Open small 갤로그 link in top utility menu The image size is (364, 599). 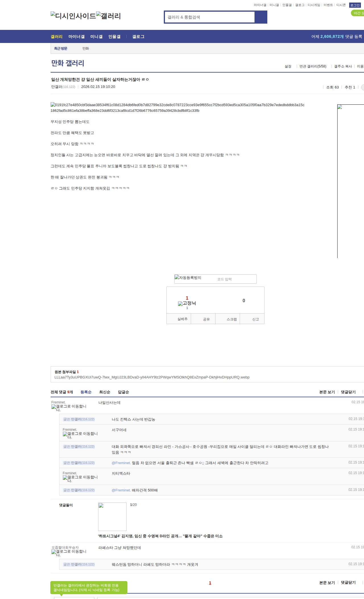click(x=300, y=5)
